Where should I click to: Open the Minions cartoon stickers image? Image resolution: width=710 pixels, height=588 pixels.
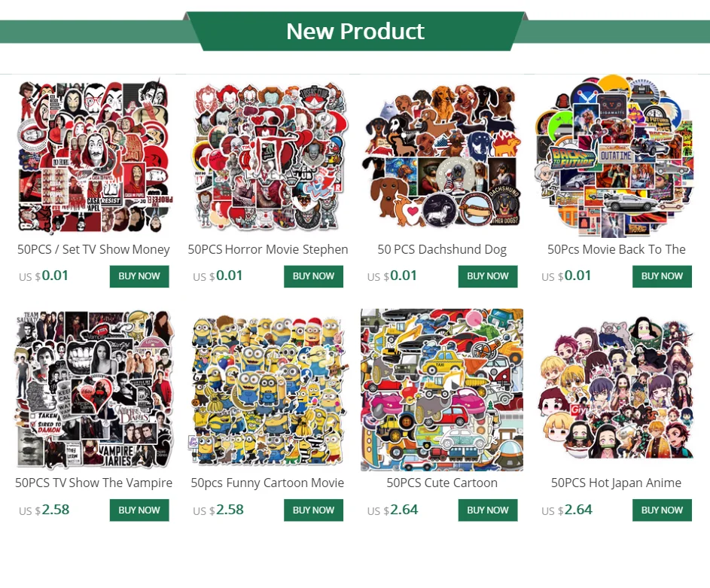(x=268, y=390)
